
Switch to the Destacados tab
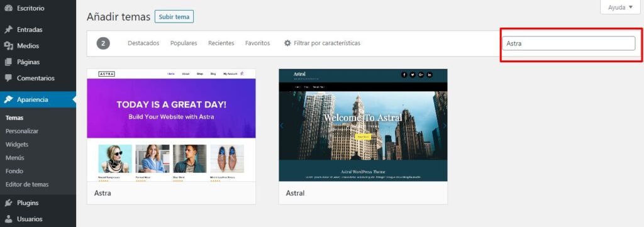tap(143, 43)
